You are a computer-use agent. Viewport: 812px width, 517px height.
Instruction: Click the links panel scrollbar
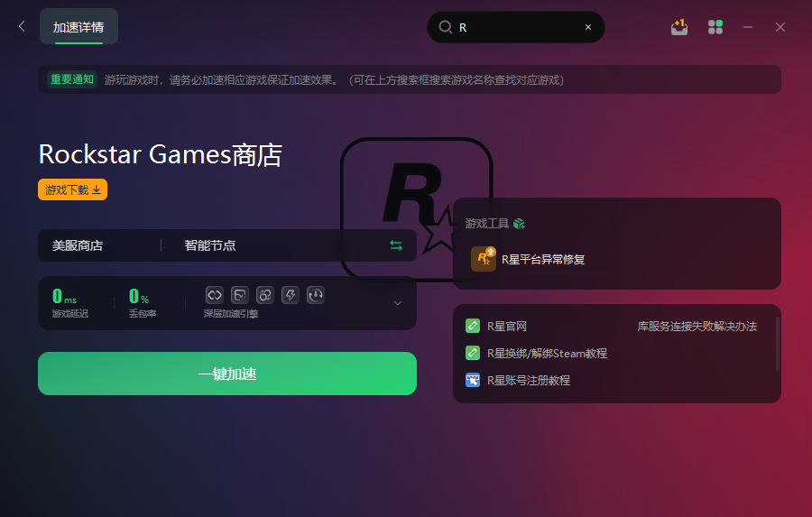[x=778, y=344]
